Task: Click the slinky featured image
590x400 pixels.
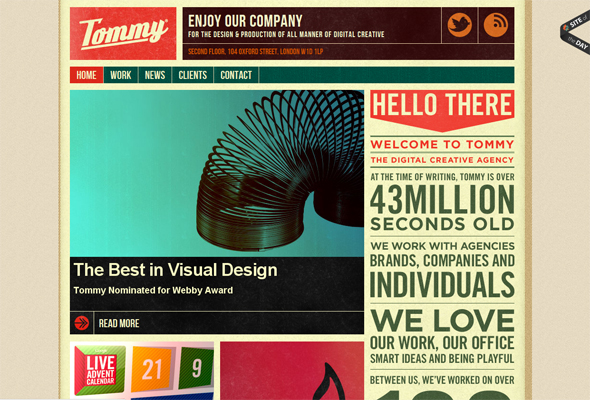Action: tap(217, 173)
